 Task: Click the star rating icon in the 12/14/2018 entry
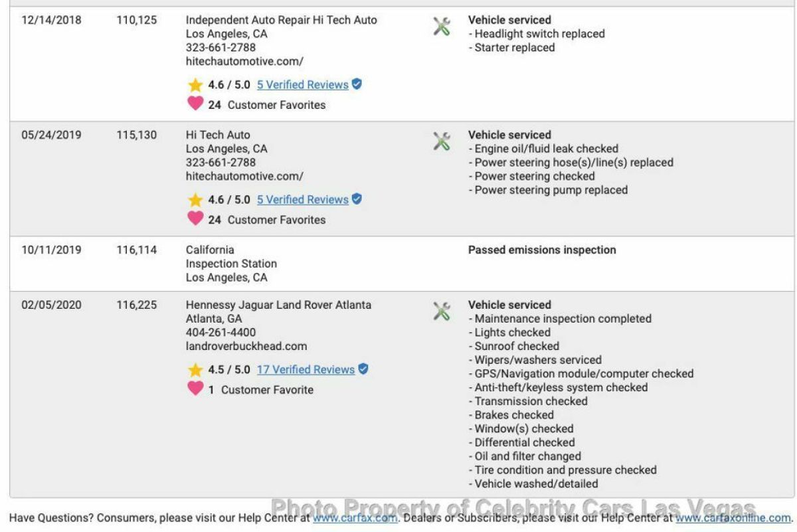coord(195,85)
